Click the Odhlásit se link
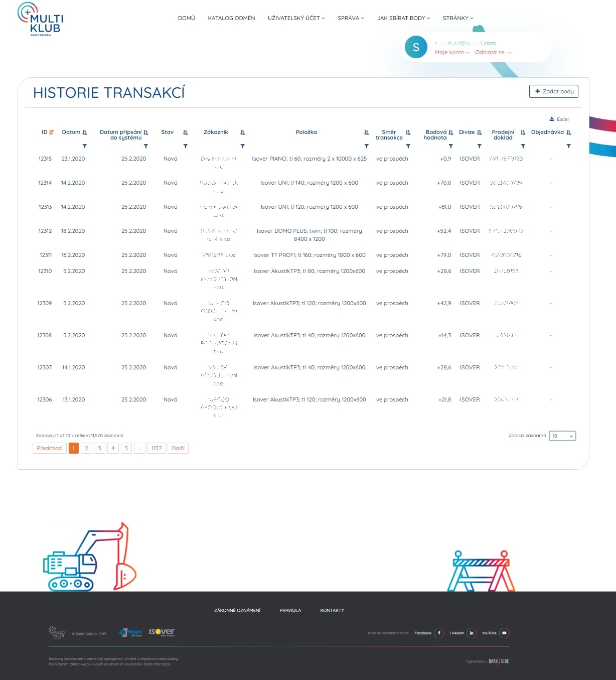This screenshot has height=680, width=616. [493, 52]
